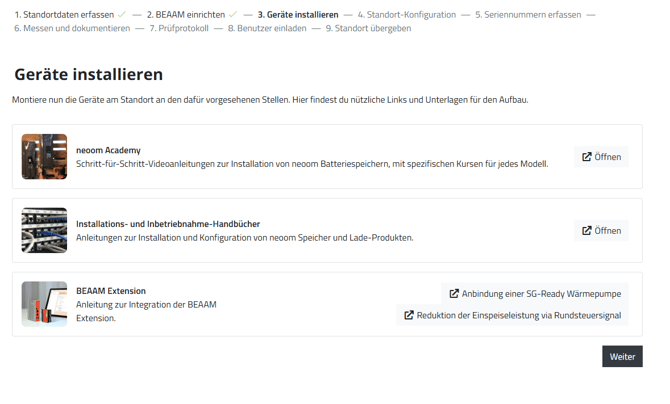
Task: Open Reduktion der Einspeiseleistung via Rundsteuersignal
Action: tap(512, 315)
